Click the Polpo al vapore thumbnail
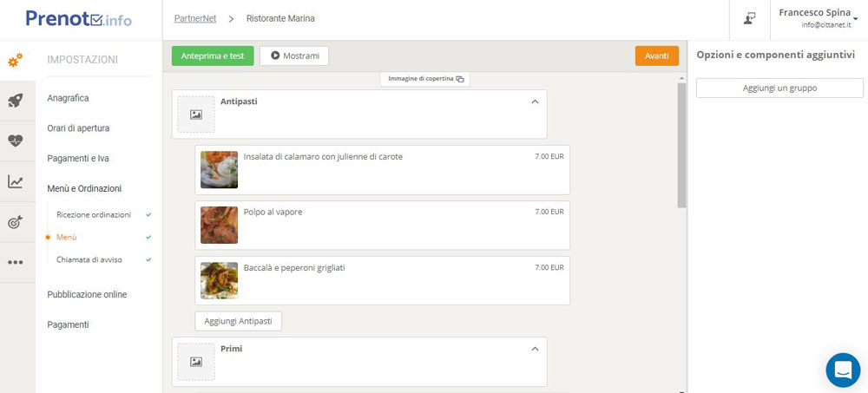Screen dimensions: 868x393 click(219, 225)
